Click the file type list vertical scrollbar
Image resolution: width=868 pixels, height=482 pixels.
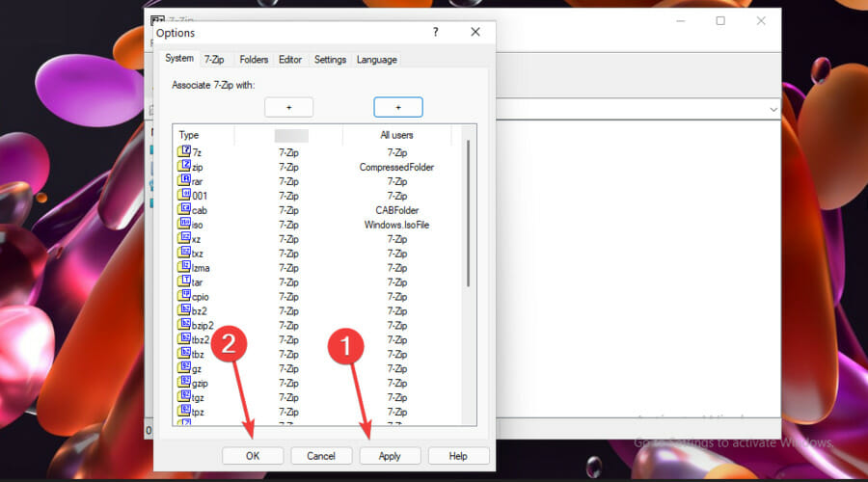tap(469, 212)
